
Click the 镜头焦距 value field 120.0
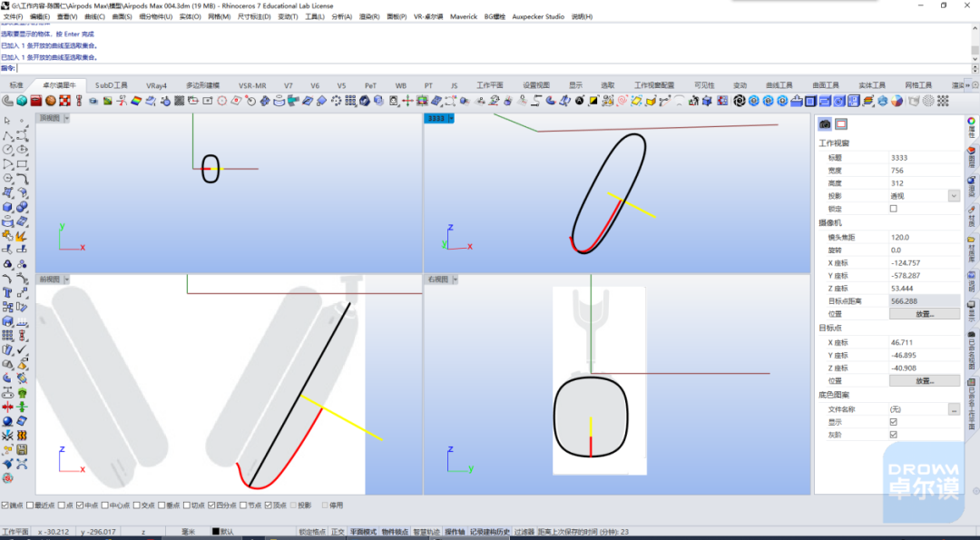(925, 238)
